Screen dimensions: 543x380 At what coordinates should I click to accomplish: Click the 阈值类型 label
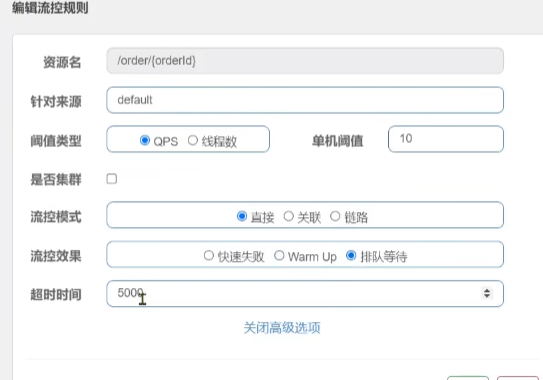coord(56,141)
